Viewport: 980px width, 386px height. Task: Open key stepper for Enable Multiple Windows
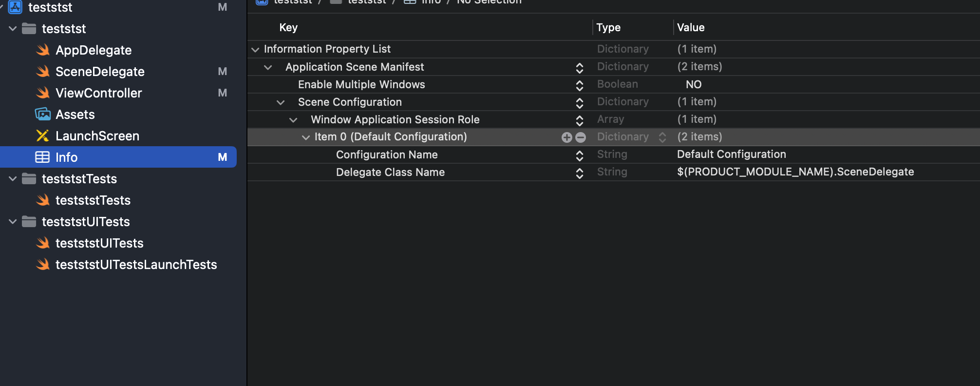(580, 85)
